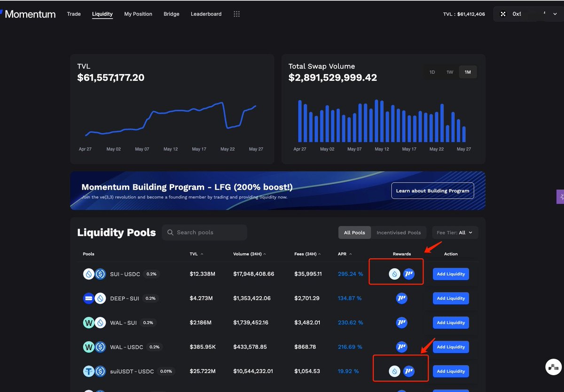The width and height of the screenshot is (564, 392).
Task: Click the SUI-USDC pool name
Action: click(x=125, y=274)
